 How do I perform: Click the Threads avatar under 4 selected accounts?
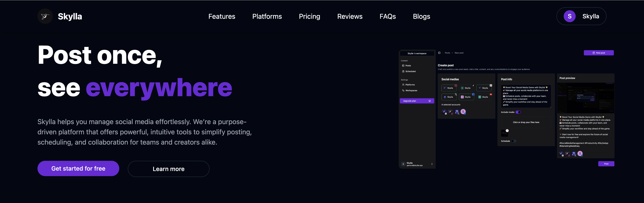click(x=444, y=112)
